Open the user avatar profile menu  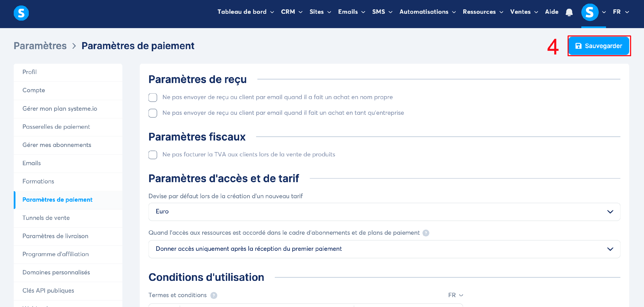click(x=589, y=12)
